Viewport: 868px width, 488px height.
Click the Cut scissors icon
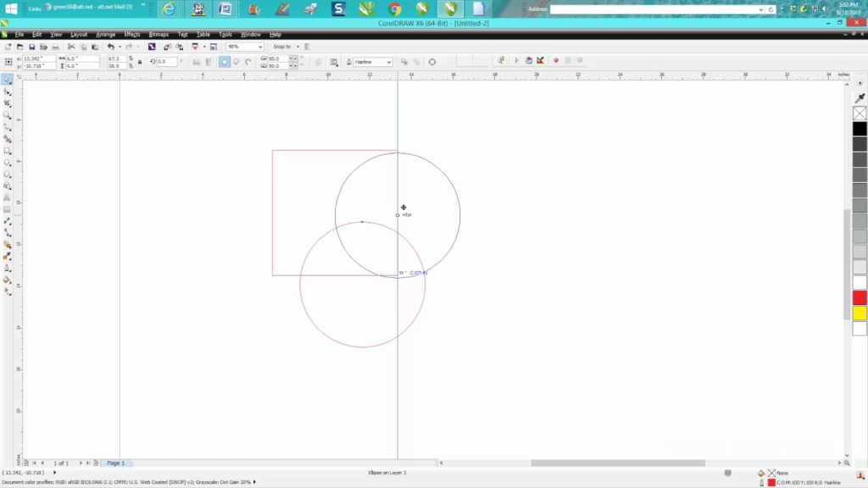click(71, 47)
